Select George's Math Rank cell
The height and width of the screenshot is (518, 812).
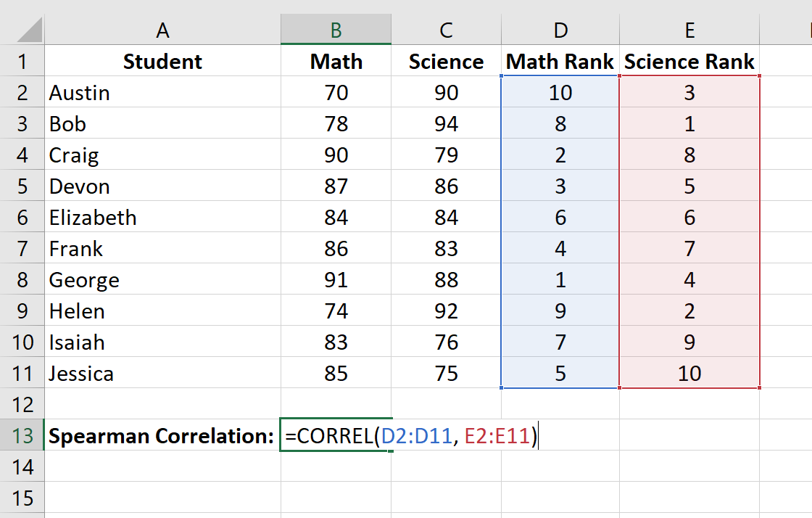(x=560, y=279)
